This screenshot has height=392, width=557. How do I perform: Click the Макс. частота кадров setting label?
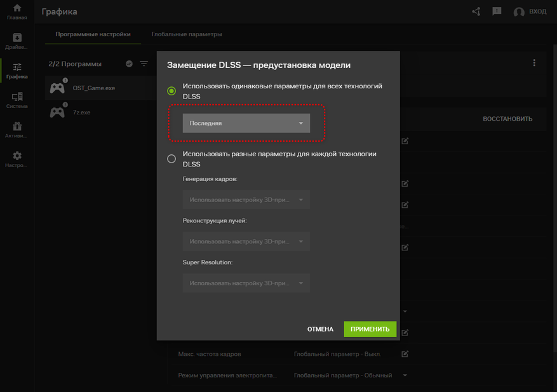pyautogui.click(x=210, y=354)
